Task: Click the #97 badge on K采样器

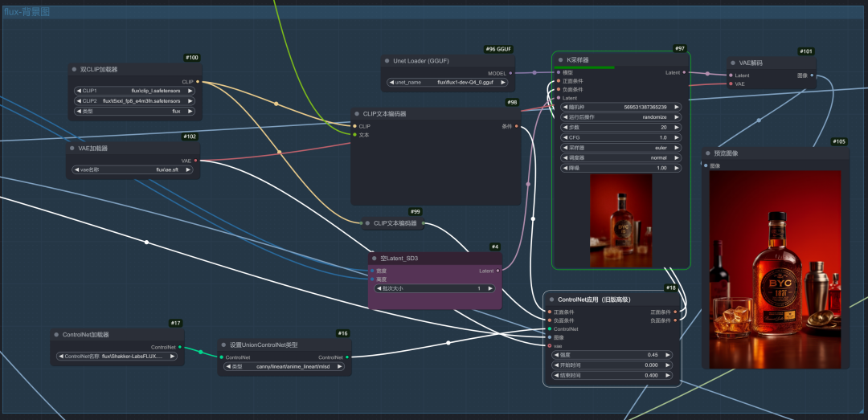Action: click(680, 49)
